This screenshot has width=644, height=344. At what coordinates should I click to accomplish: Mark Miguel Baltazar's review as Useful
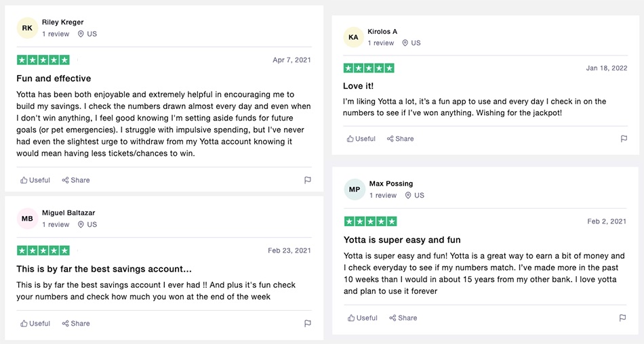[x=35, y=324]
